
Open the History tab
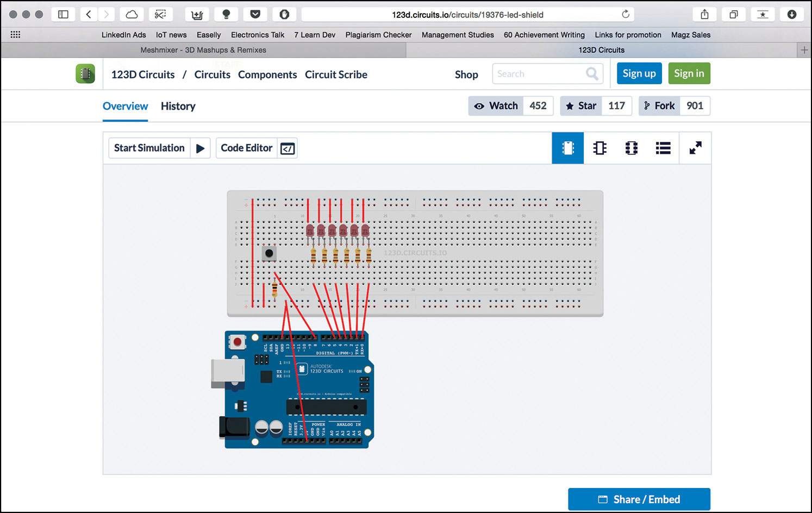click(x=178, y=107)
